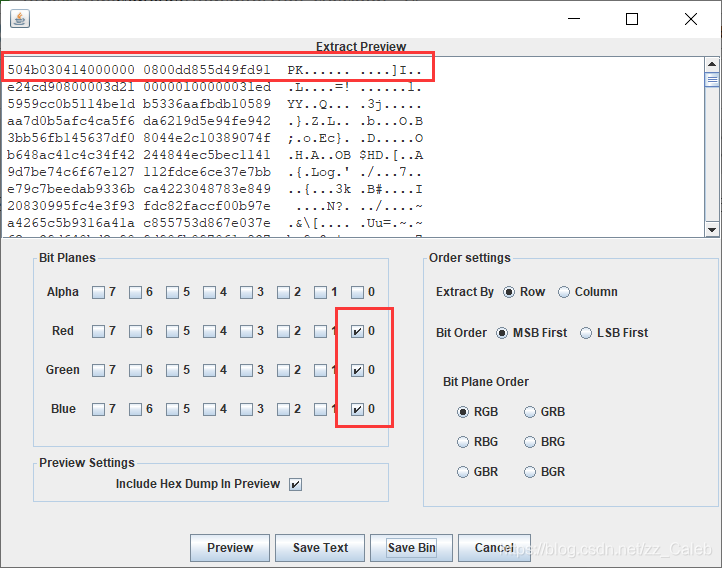Viewport: 722px width, 568px height.
Task: Check Alpha bit plane 0
Action: click(357, 292)
